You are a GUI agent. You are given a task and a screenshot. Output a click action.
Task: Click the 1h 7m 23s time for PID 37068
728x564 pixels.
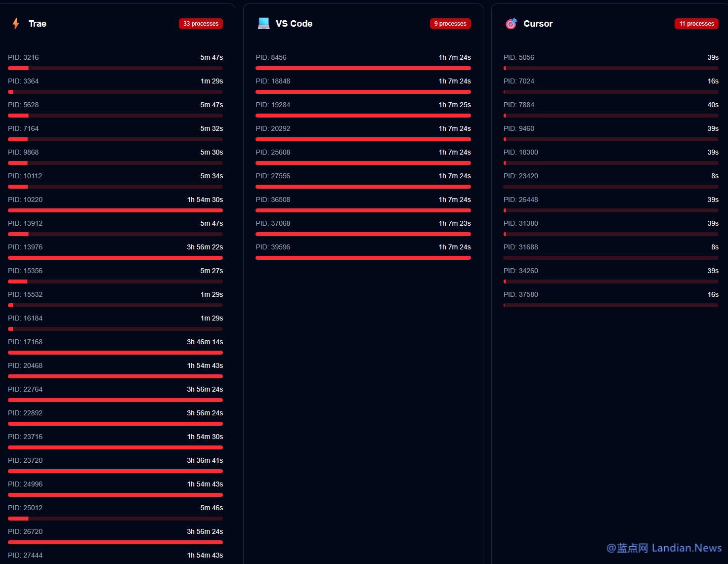click(x=455, y=223)
